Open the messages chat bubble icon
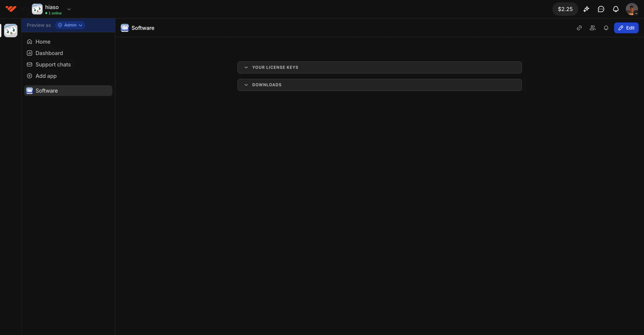Image resolution: width=644 pixels, height=335 pixels. [x=601, y=9]
